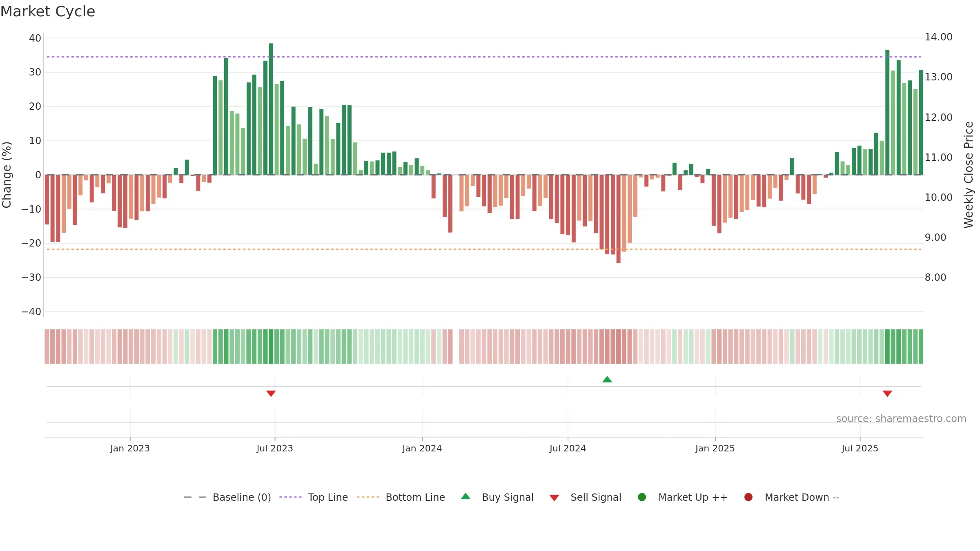Click the tallest green bar in Jul 2023
The image size is (980, 551).
tap(271, 109)
